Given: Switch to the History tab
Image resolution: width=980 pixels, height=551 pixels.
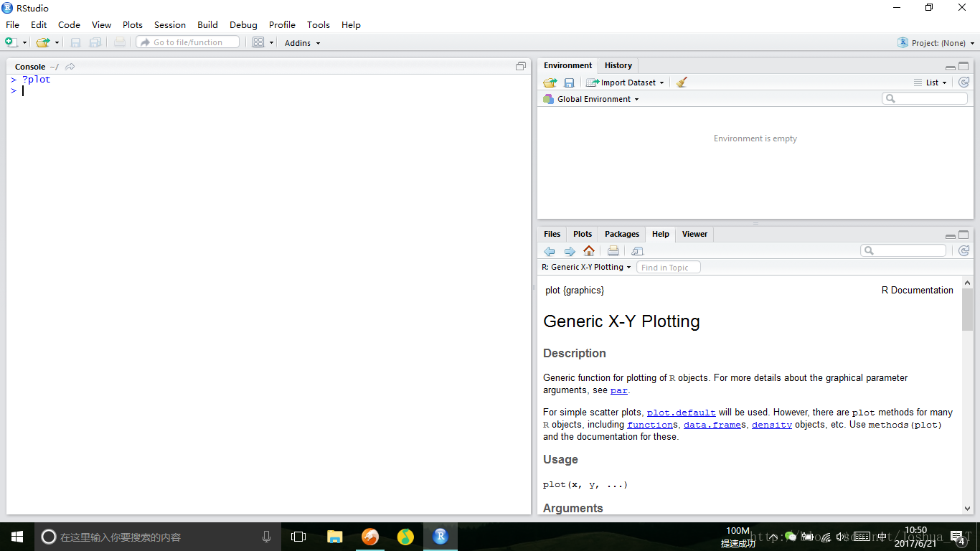Looking at the screenshot, I should 618,65.
